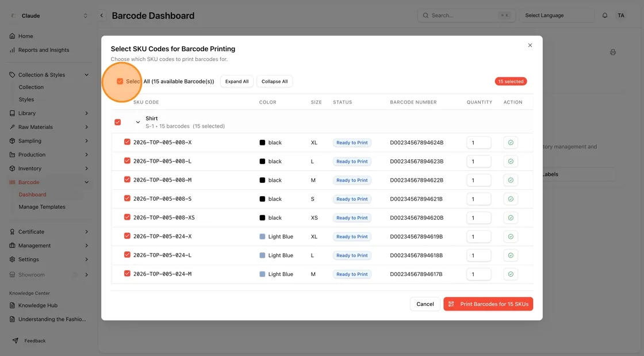Click the Management briefcase icon
The height and width of the screenshot is (356, 644).
point(12,246)
